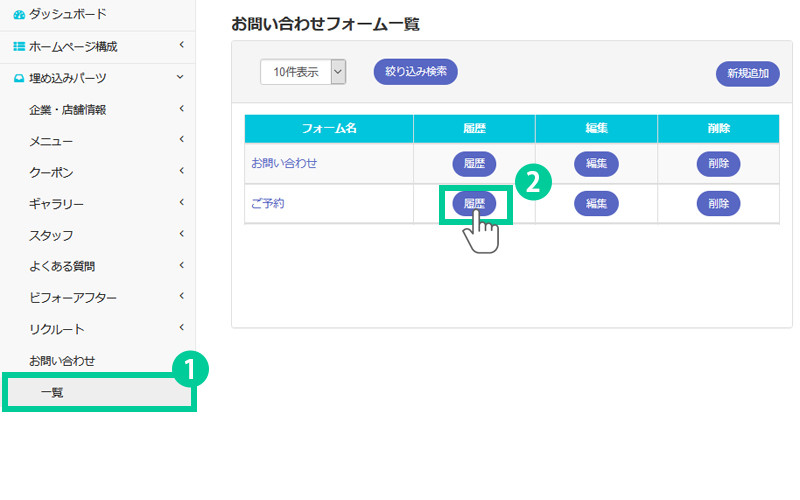The width and height of the screenshot is (800, 500).
Task: Expand the 企業・店舗情報 submenu
Action: pyautogui.click(x=181, y=109)
